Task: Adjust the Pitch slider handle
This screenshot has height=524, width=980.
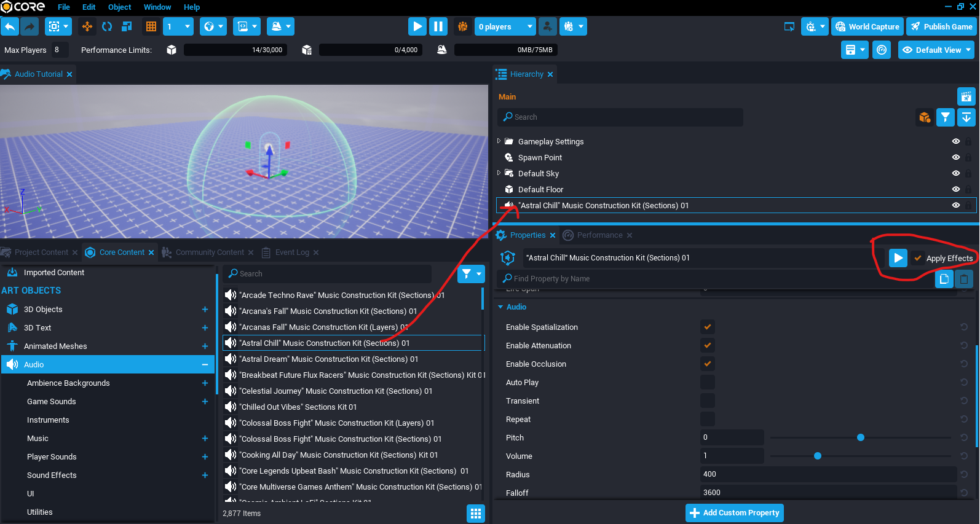Action: [861, 437]
